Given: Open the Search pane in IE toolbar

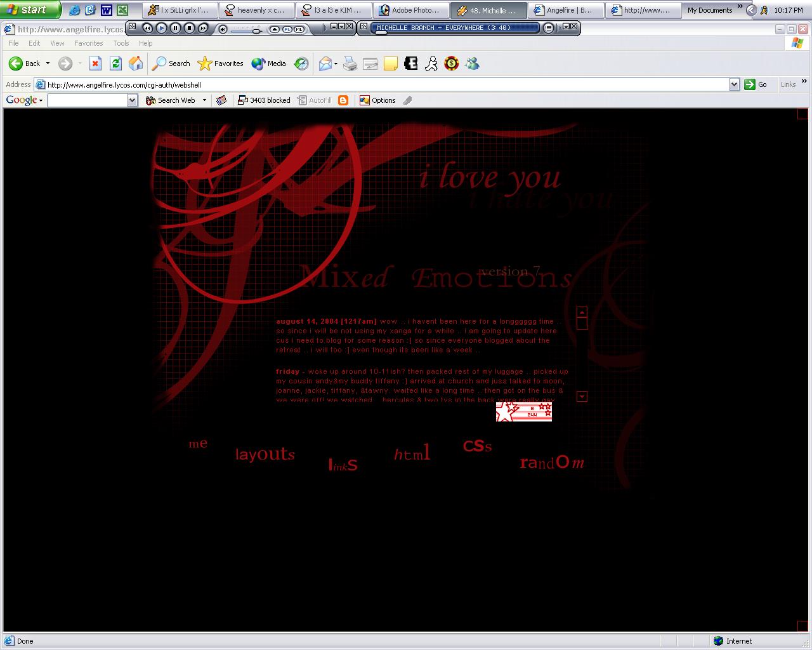Looking at the screenshot, I should [171, 63].
